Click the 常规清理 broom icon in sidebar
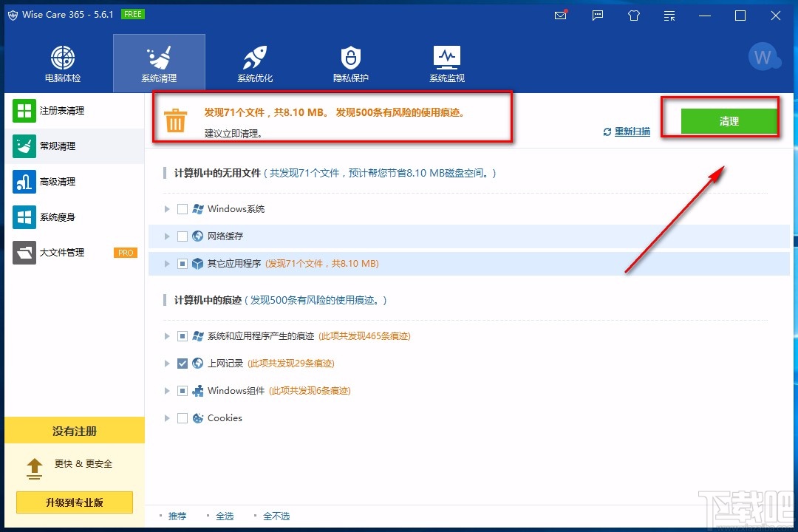Screen dimensions: 798x532 24,146
